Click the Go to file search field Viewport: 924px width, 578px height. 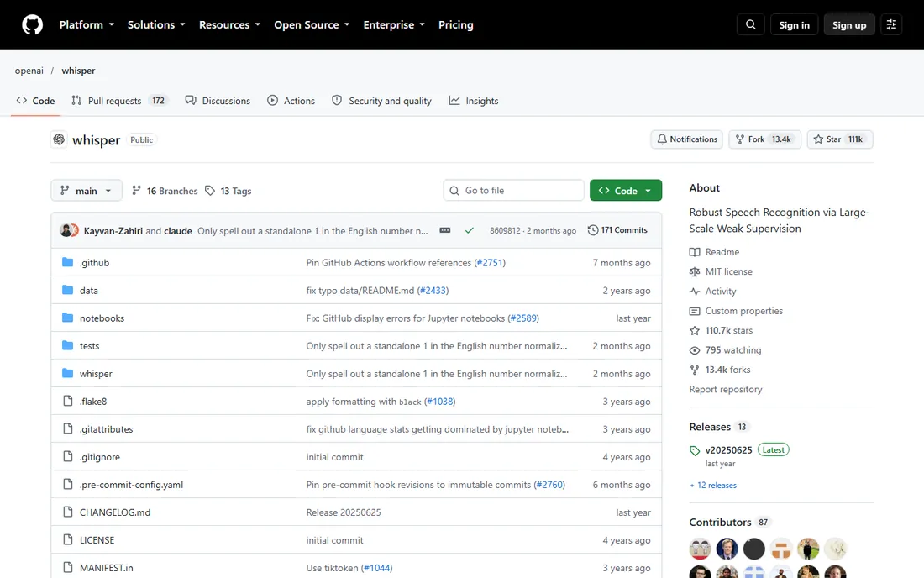(x=513, y=191)
